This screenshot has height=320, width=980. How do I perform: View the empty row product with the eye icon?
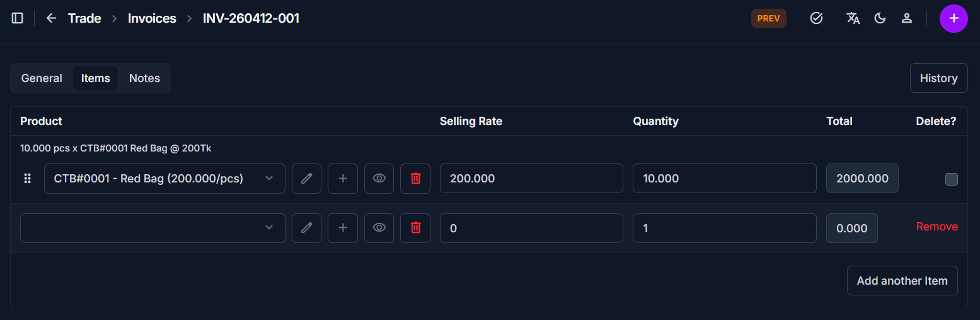[x=379, y=228]
